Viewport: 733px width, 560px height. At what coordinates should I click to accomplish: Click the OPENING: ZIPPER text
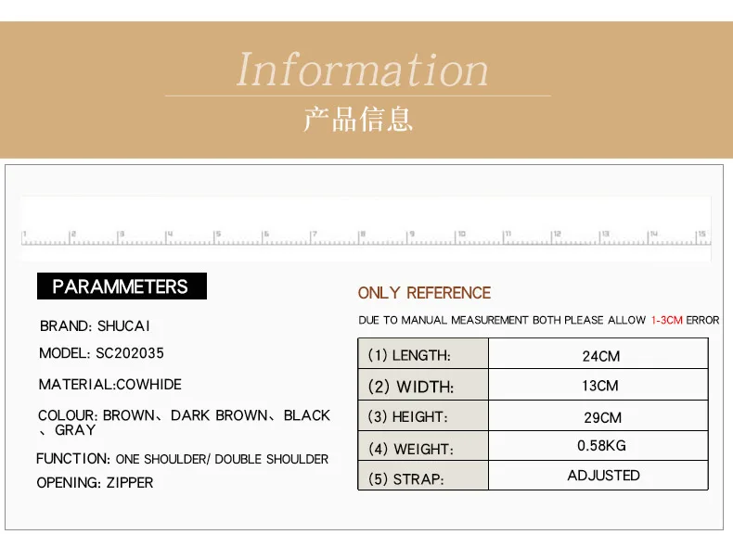coord(95,482)
